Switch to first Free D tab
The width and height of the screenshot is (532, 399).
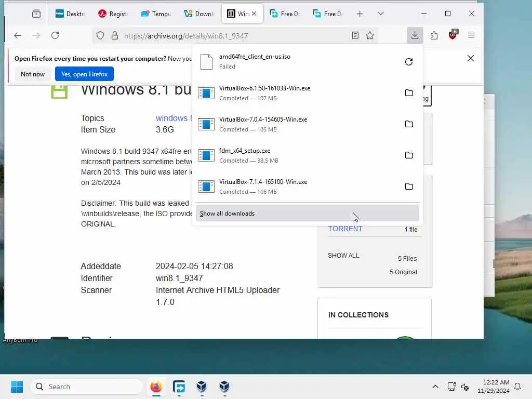point(285,14)
